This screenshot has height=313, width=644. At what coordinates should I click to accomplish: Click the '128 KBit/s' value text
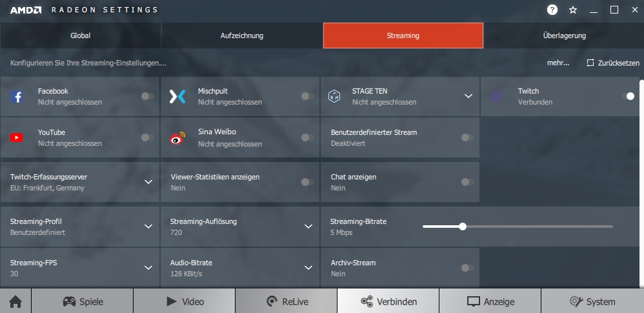point(186,274)
